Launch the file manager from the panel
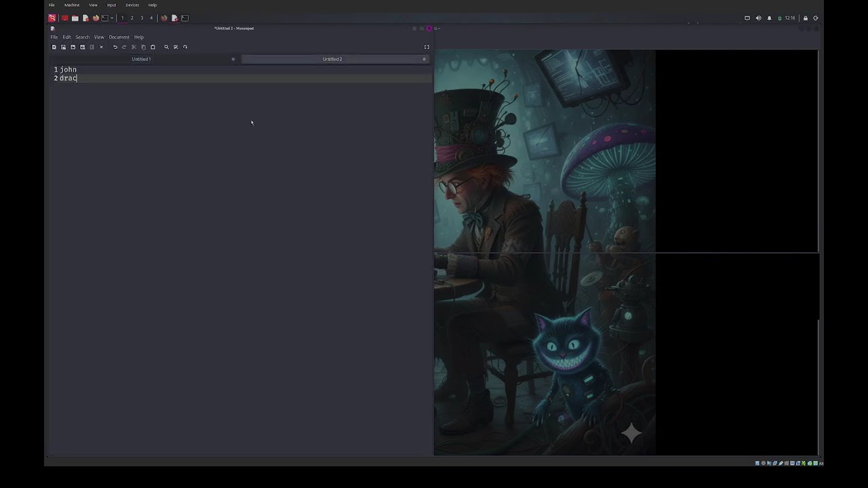The width and height of the screenshot is (868, 488). coord(75,18)
